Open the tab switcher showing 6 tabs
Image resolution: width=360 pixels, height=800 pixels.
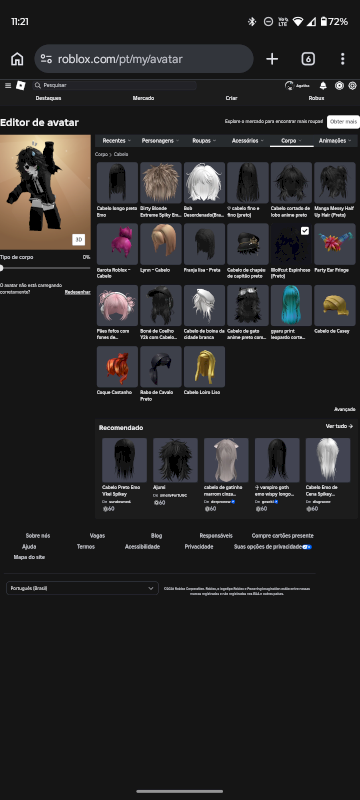tap(308, 59)
